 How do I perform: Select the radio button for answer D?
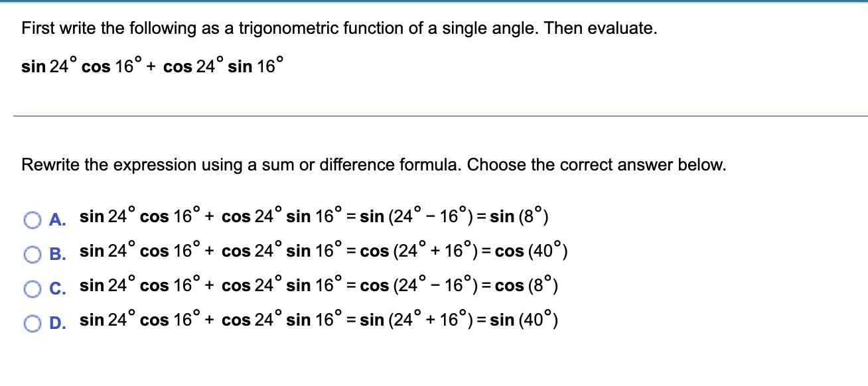click(32, 322)
